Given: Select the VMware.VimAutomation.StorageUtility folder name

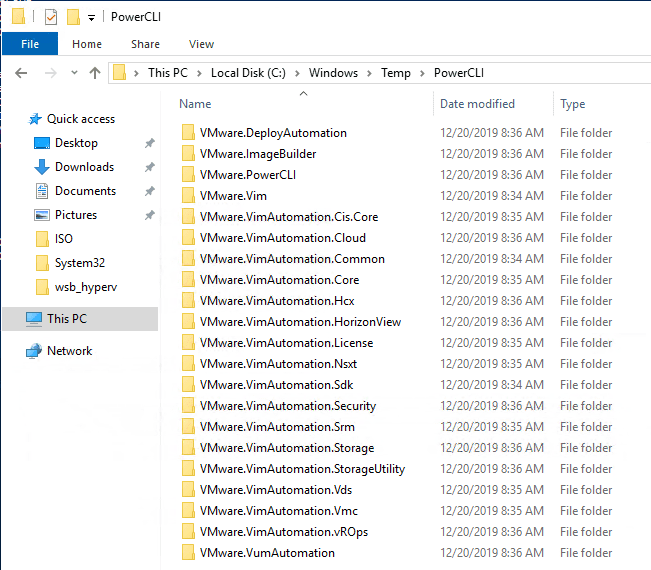Looking at the screenshot, I should pyautogui.click(x=302, y=469).
